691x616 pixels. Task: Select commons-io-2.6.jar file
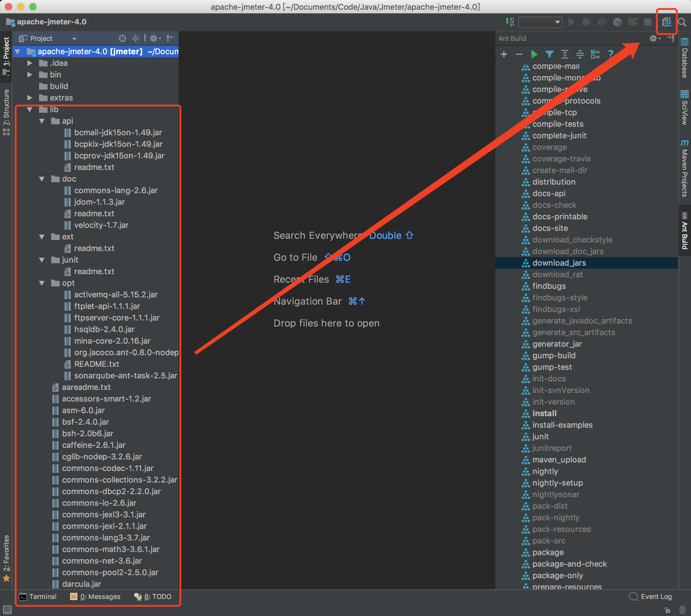coord(99,503)
